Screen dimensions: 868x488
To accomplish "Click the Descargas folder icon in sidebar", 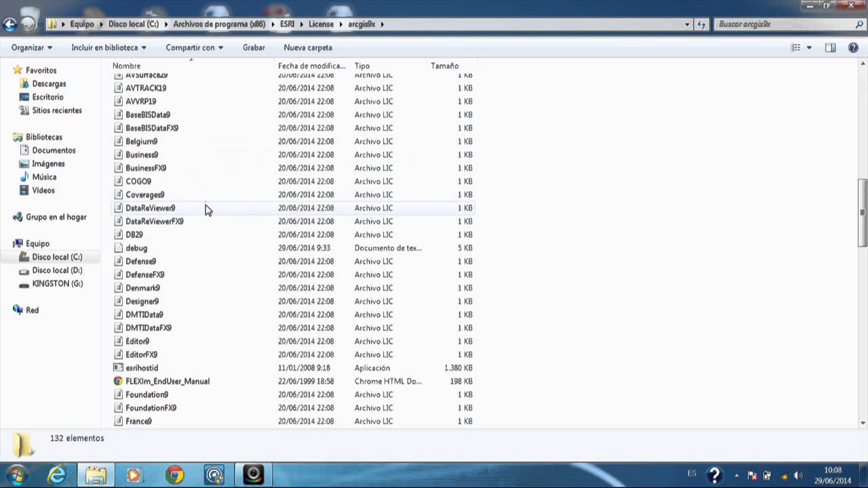I will coord(24,84).
